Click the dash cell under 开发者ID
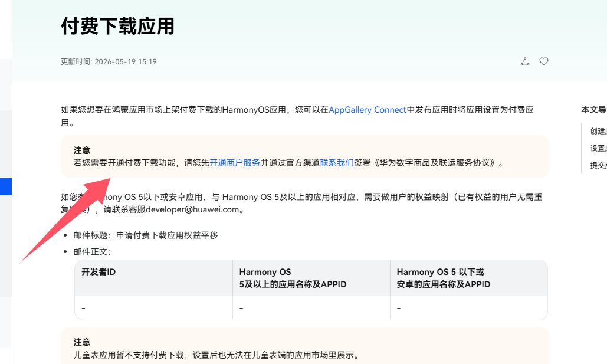 point(154,308)
